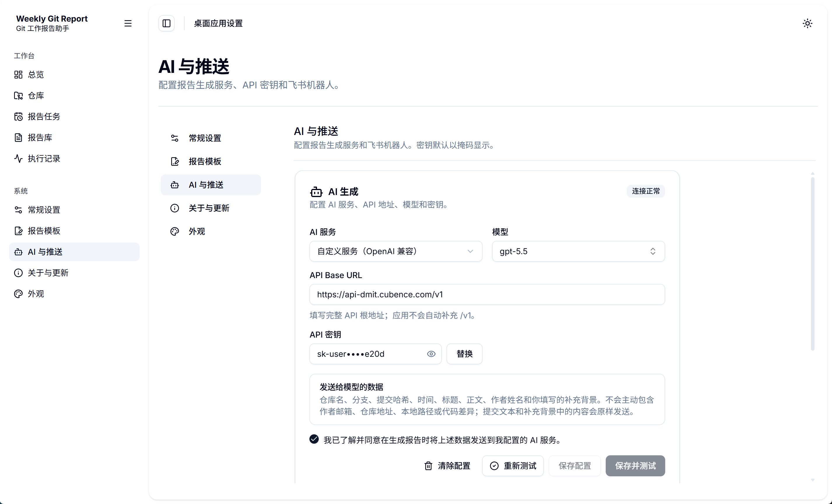Viewport: 832px width, 504px height.
Task: Click the 仓库 folder icon
Action: point(18,96)
